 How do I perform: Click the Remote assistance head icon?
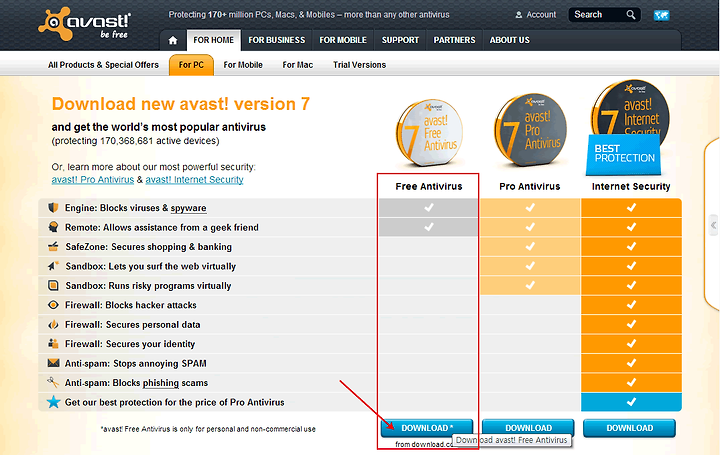[53, 227]
